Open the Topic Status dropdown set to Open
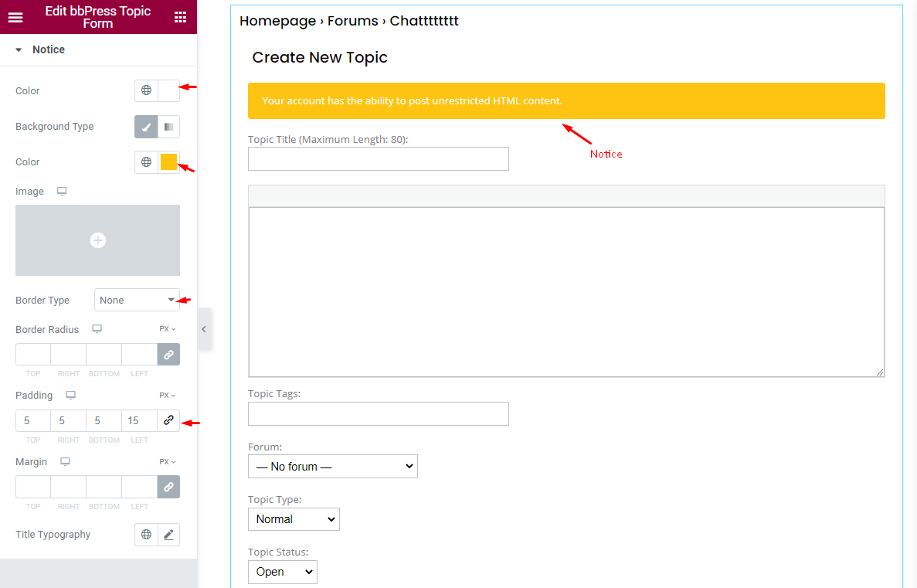The width and height of the screenshot is (917, 588). click(x=282, y=572)
